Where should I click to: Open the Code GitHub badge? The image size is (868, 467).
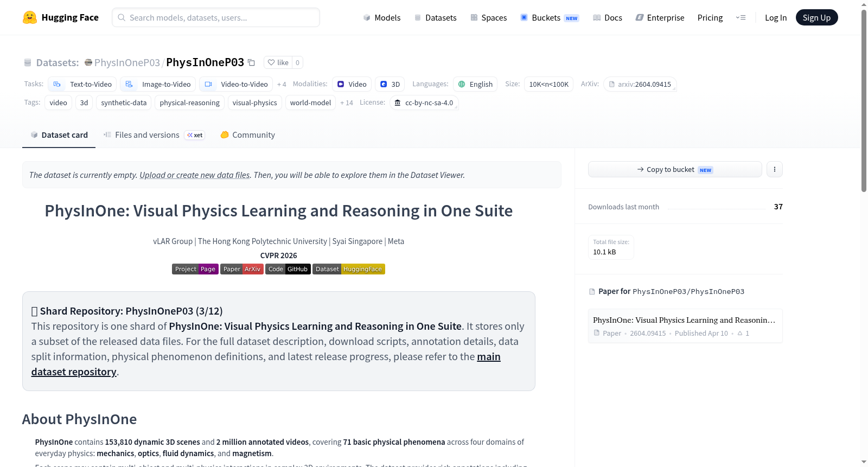288,269
